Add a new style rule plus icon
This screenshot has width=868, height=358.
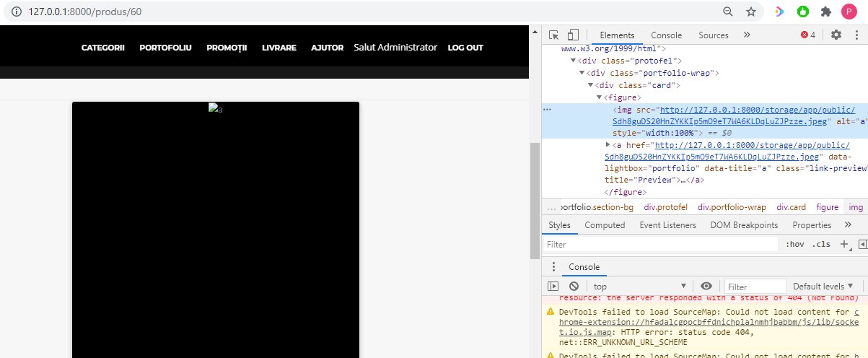845,245
